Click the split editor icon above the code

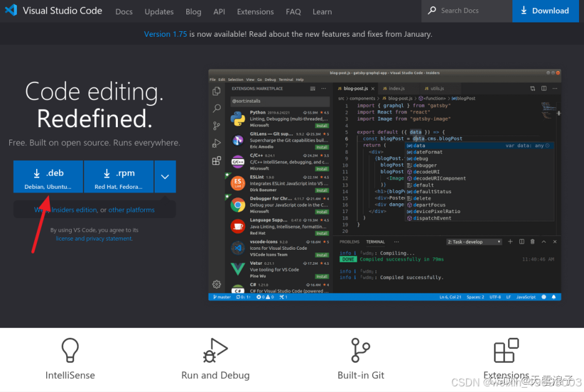543,88
